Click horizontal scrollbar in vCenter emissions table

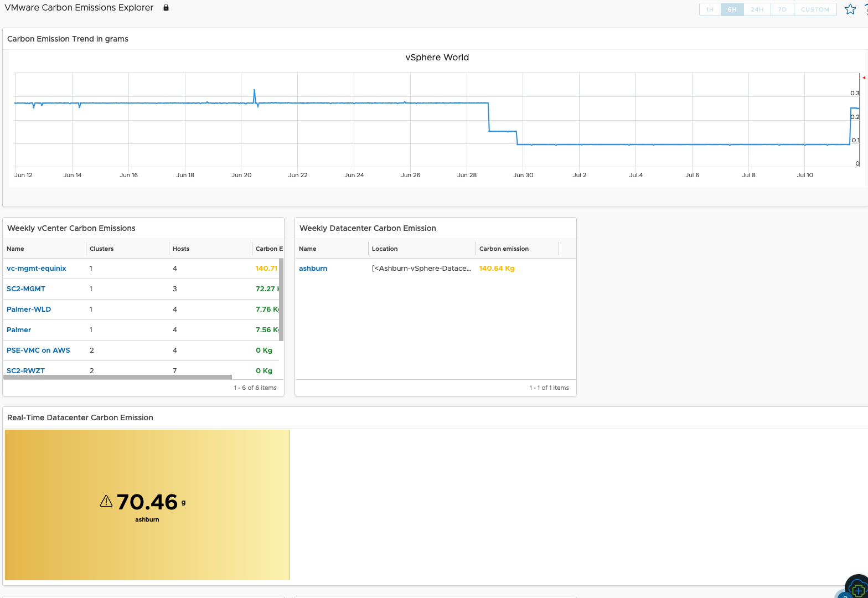[x=117, y=377]
